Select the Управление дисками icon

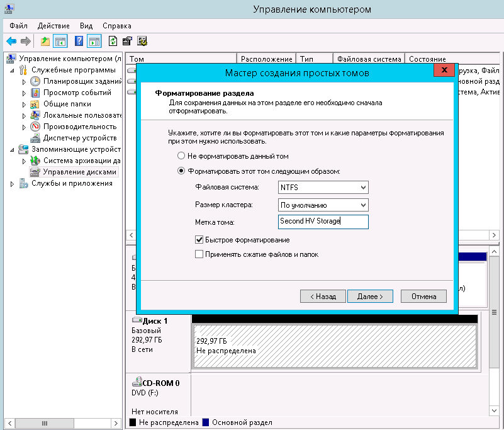coord(35,172)
